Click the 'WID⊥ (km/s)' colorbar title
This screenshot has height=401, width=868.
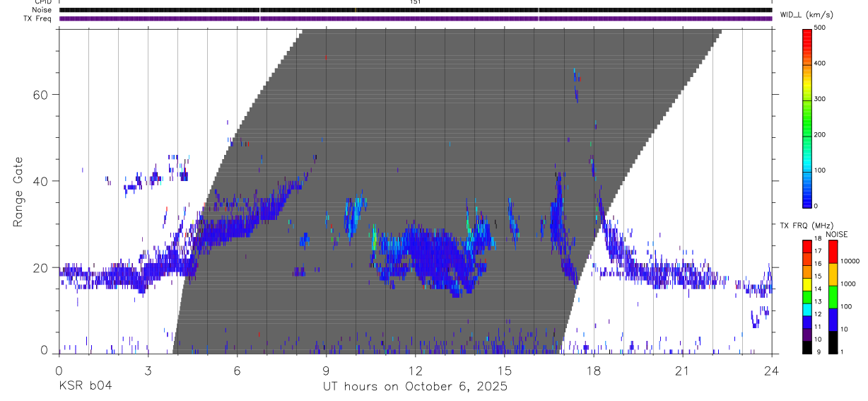[807, 14]
